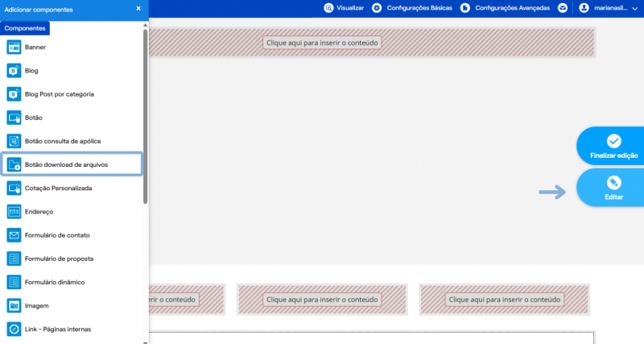
Task: Open Configurações Básicas gear icon
Action: pos(377,8)
